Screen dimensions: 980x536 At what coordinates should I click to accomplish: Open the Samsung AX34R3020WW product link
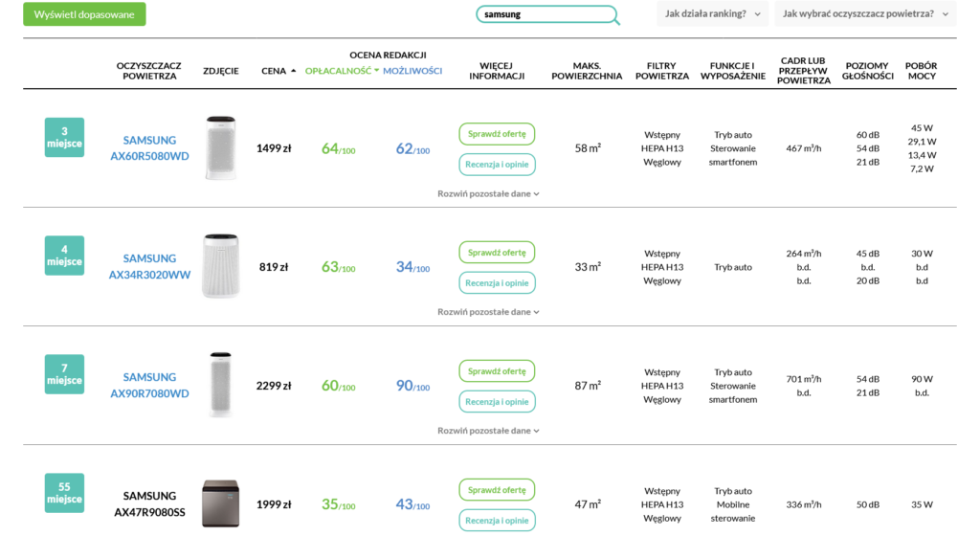click(x=149, y=267)
